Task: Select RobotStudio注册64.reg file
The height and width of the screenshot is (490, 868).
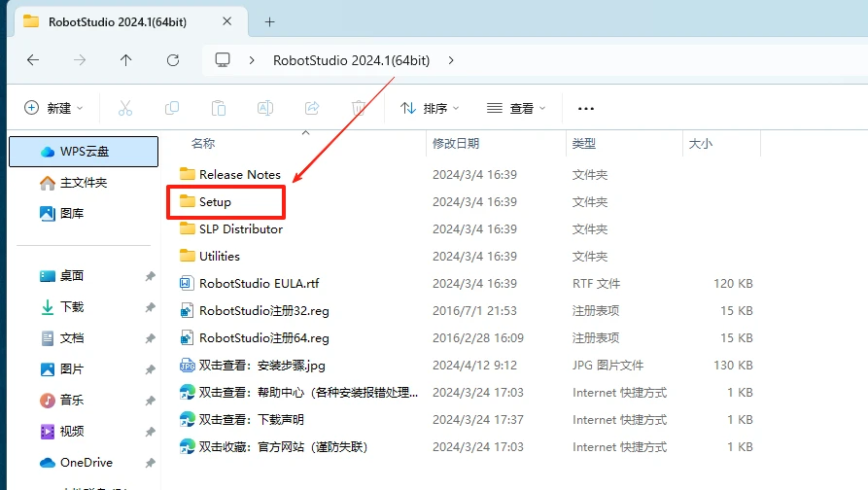Action: pyautogui.click(x=264, y=337)
